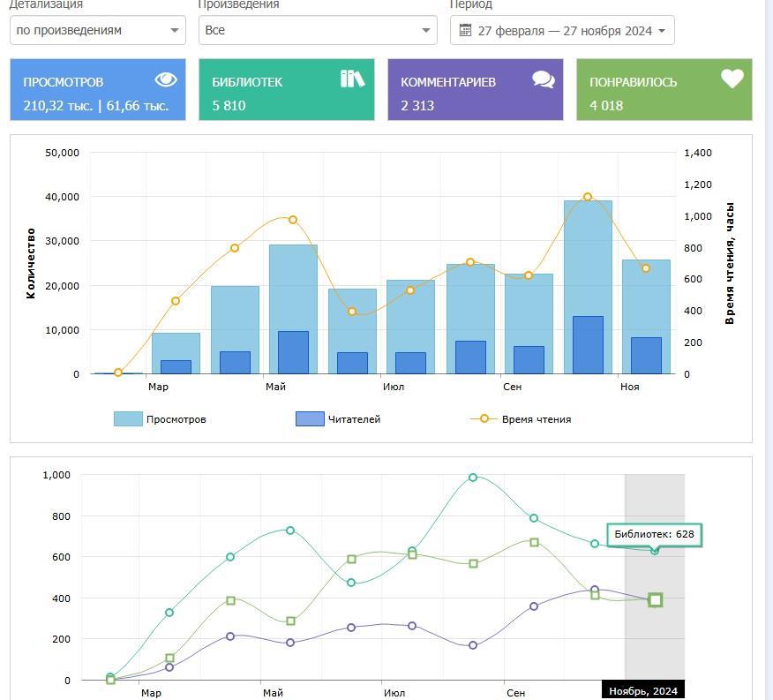Select the Просмотров statistics card
Screen dimensions: 773x700
[97, 90]
